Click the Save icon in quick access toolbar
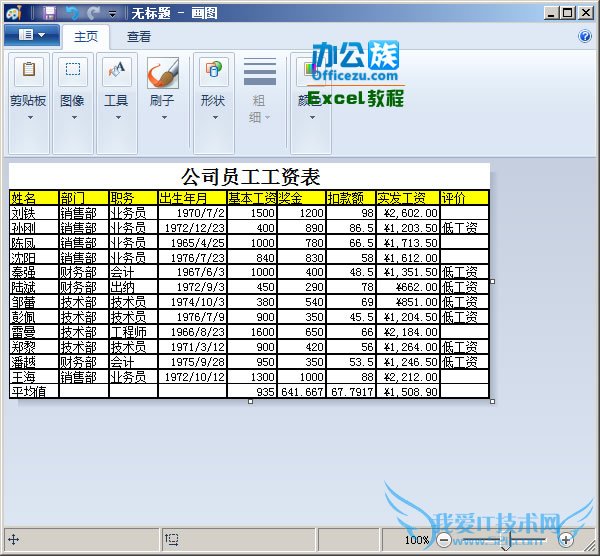 (49, 13)
